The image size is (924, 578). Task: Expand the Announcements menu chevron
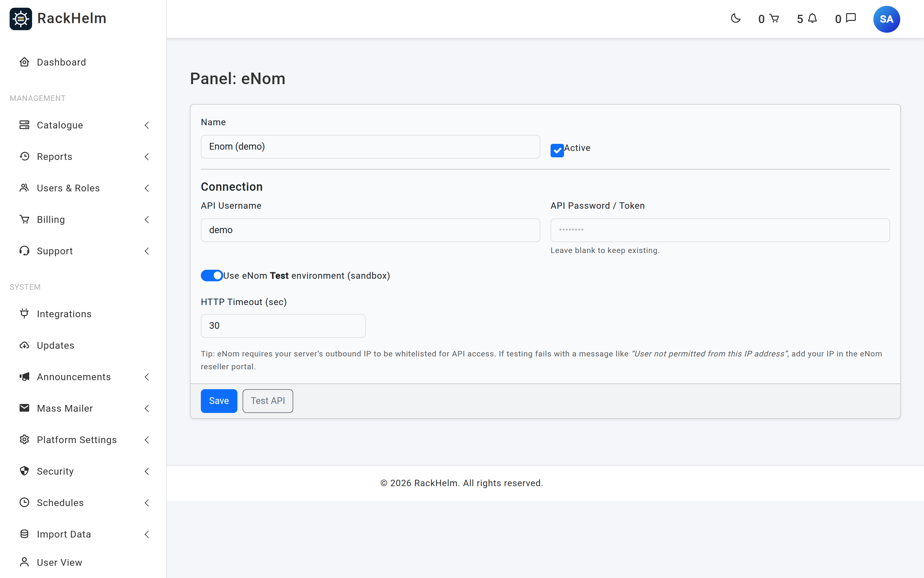pyautogui.click(x=147, y=377)
